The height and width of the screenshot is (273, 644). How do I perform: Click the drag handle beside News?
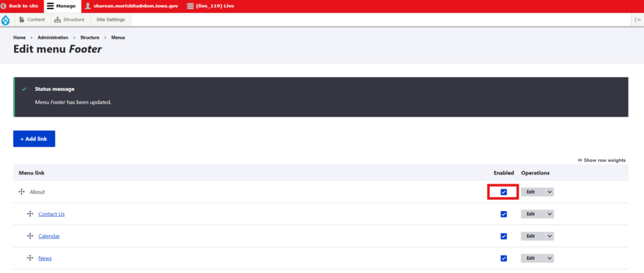[x=30, y=258]
